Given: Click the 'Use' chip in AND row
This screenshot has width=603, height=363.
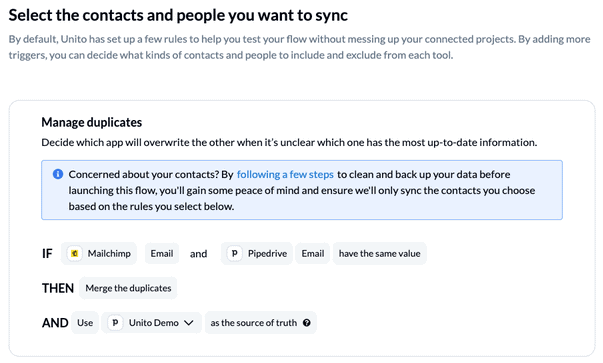Looking at the screenshot, I should coord(85,323).
